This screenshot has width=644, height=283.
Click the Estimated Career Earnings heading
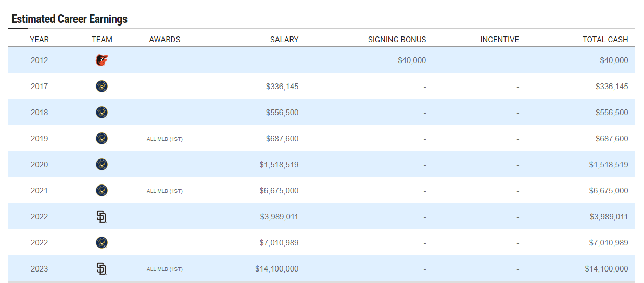69,19
